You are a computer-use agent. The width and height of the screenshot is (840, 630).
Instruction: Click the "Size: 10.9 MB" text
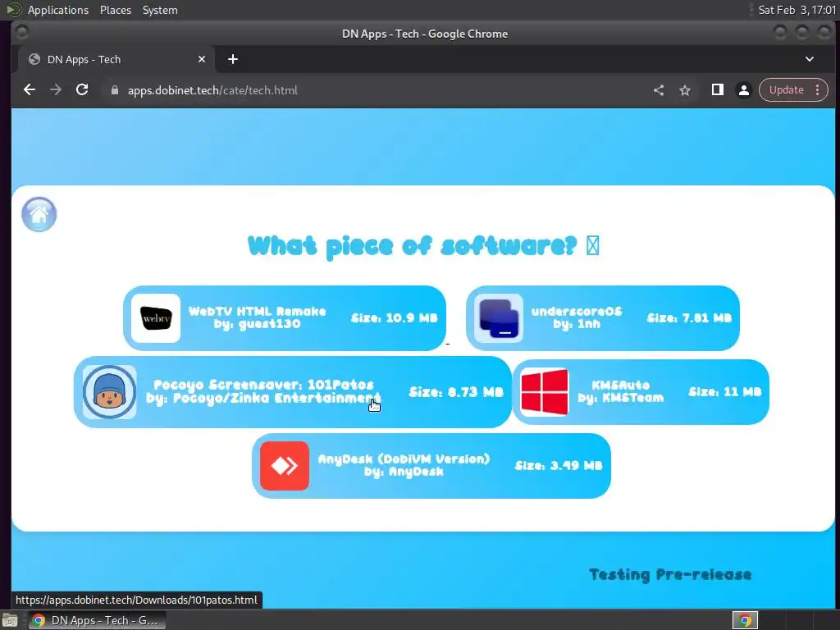click(x=395, y=318)
